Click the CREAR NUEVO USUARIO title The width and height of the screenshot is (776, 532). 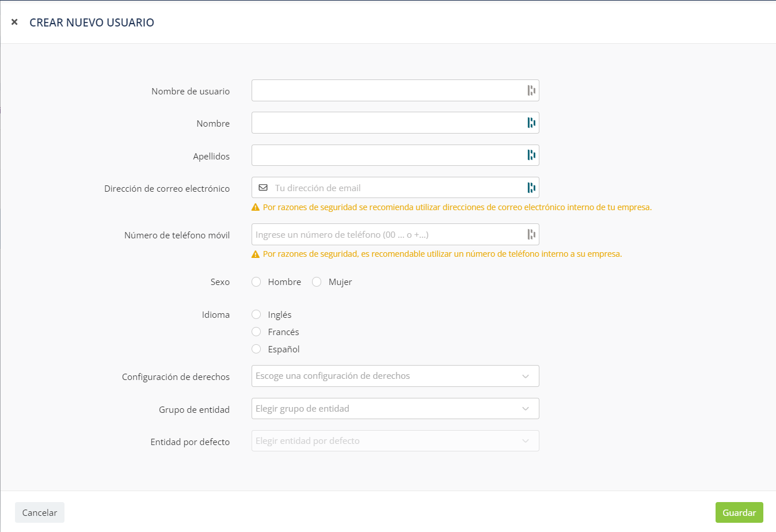(x=92, y=22)
